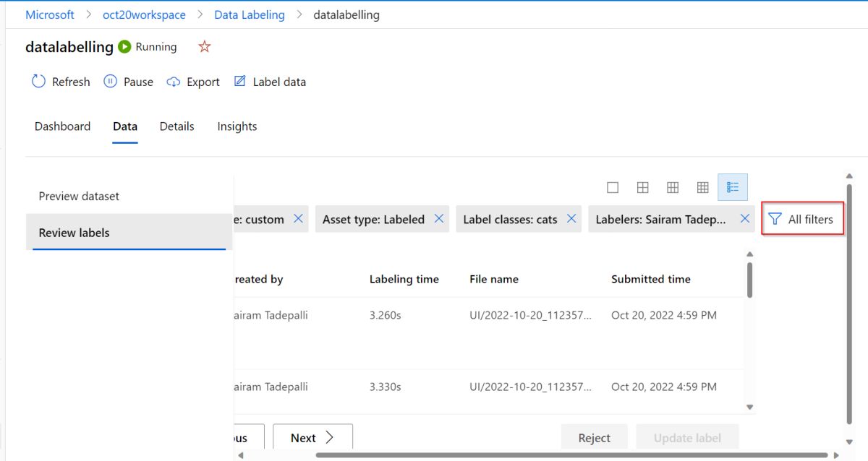
Task: Export labels via cloud icon
Action: (193, 82)
